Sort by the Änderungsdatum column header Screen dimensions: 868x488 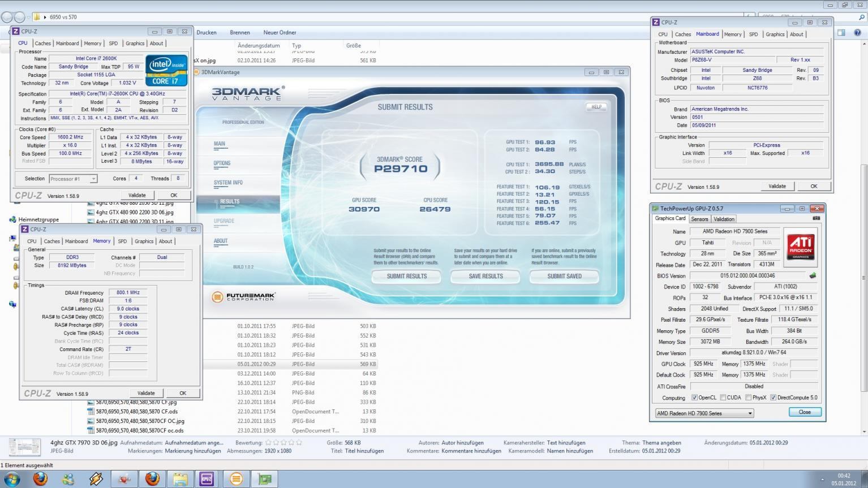click(x=259, y=45)
